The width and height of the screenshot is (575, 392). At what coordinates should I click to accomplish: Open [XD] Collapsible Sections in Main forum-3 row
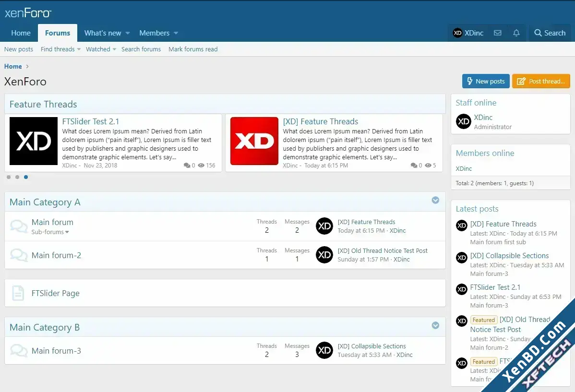(371, 346)
